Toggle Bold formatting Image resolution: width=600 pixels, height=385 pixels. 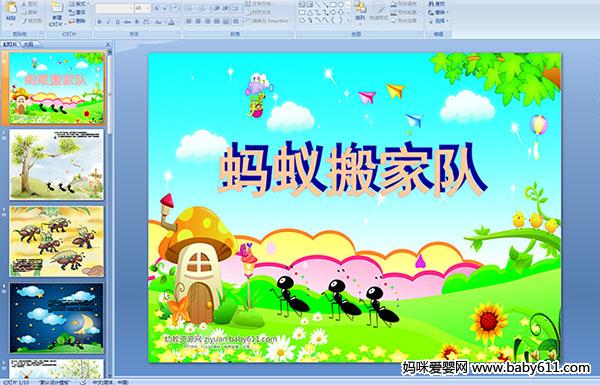click(x=99, y=22)
